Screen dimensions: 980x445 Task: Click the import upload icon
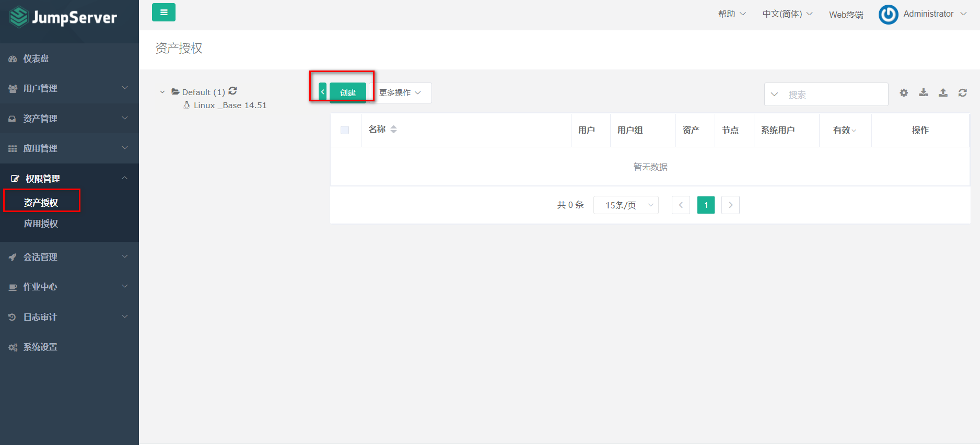(943, 92)
